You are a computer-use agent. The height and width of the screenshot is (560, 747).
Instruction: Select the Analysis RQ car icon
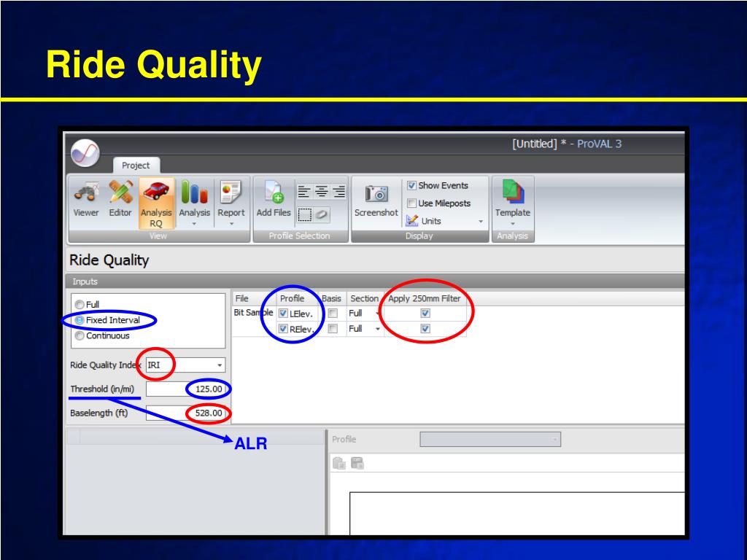coord(156,192)
